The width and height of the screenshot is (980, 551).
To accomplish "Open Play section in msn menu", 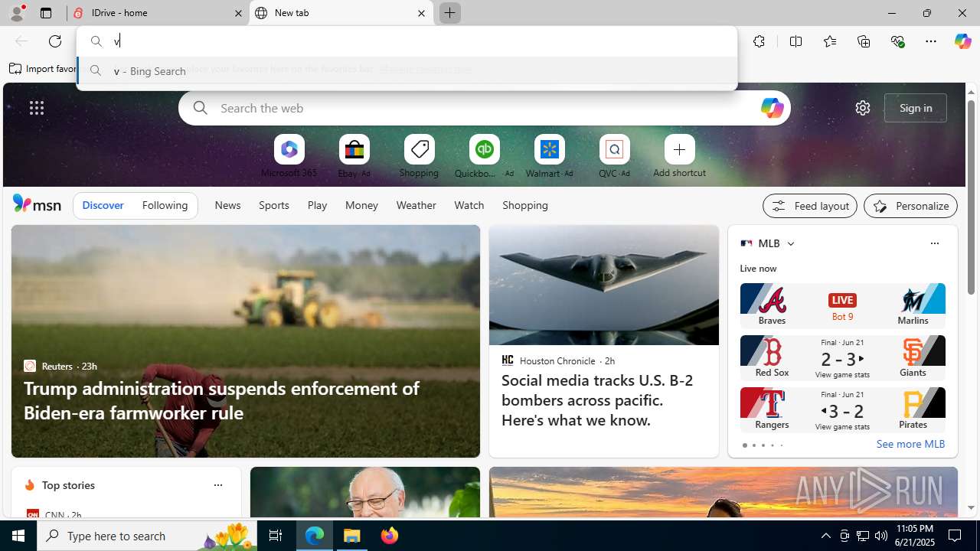I will (x=317, y=205).
